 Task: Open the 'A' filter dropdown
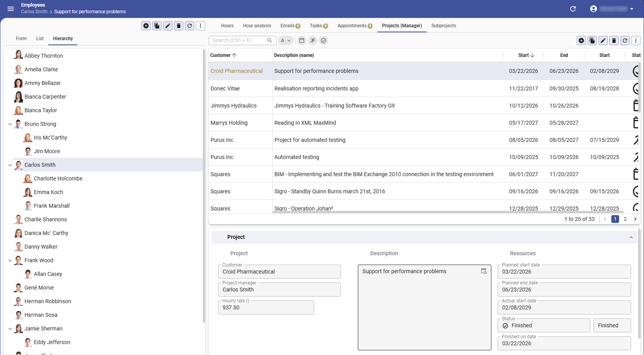[286, 41]
